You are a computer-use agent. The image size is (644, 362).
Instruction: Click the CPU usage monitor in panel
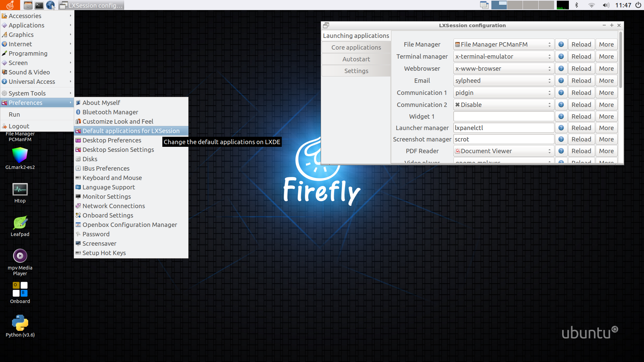click(562, 5)
